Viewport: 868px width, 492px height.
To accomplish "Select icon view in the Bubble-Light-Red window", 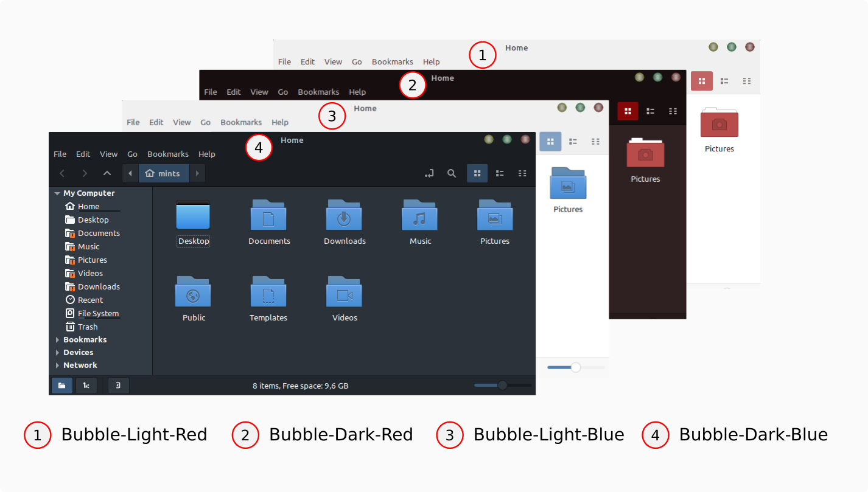I will pos(702,81).
